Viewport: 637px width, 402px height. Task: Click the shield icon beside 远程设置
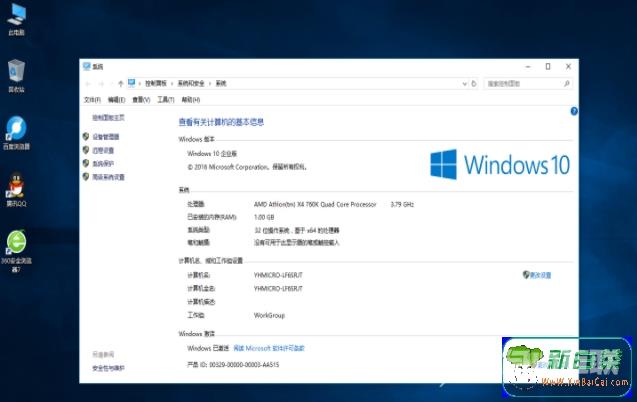coord(86,150)
